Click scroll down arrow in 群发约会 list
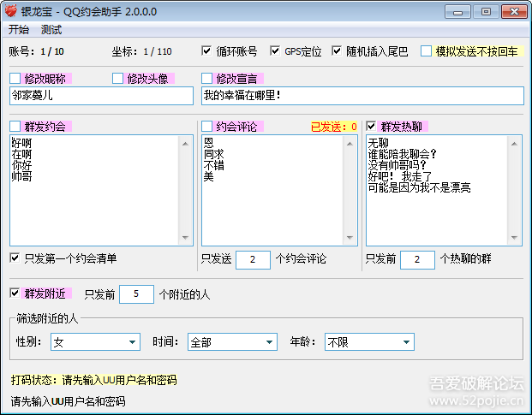Screen dimensions: 532x415 pyautogui.click(x=186, y=239)
